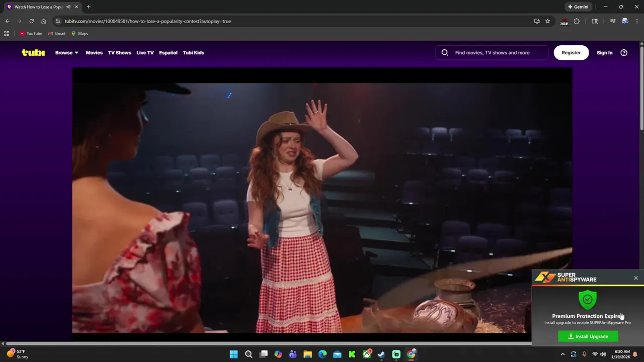Open the Live TV page
The height and width of the screenshot is (362, 644).
coord(145,52)
